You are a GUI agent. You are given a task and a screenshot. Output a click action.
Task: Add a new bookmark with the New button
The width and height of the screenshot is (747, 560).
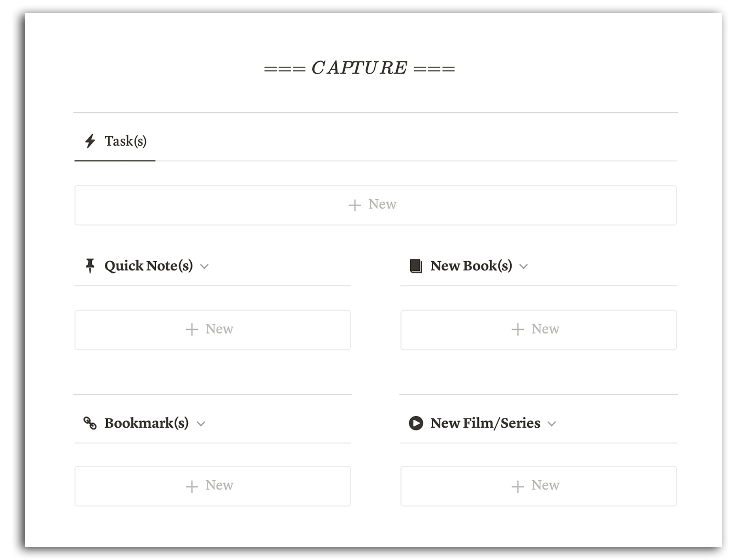pyautogui.click(x=213, y=486)
